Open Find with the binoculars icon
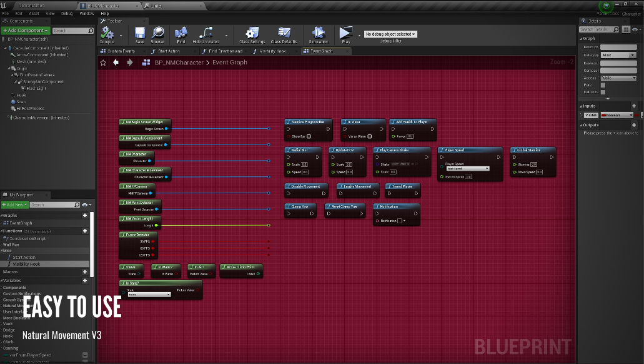 [x=181, y=33]
